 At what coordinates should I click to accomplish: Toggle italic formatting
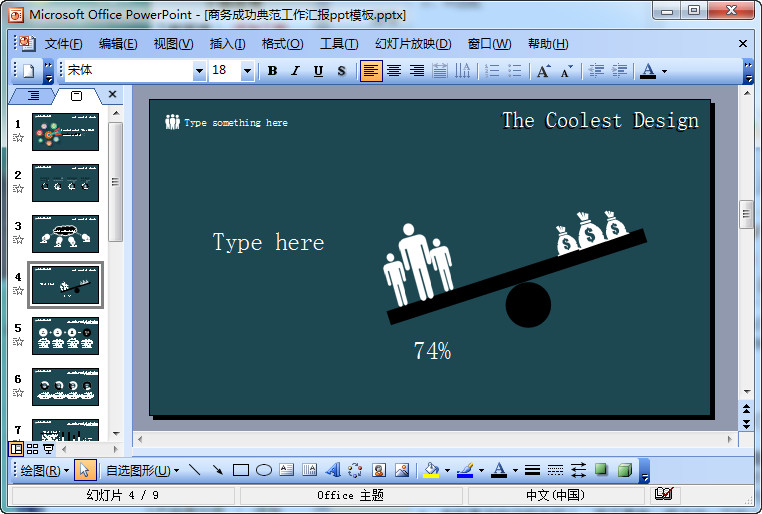pos(295,71)
